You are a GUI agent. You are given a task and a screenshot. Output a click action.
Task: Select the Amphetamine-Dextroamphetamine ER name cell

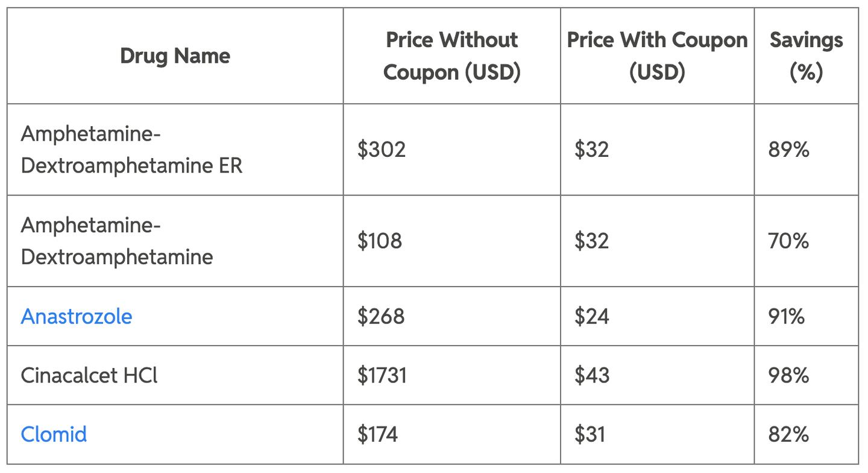pos(131,150)
